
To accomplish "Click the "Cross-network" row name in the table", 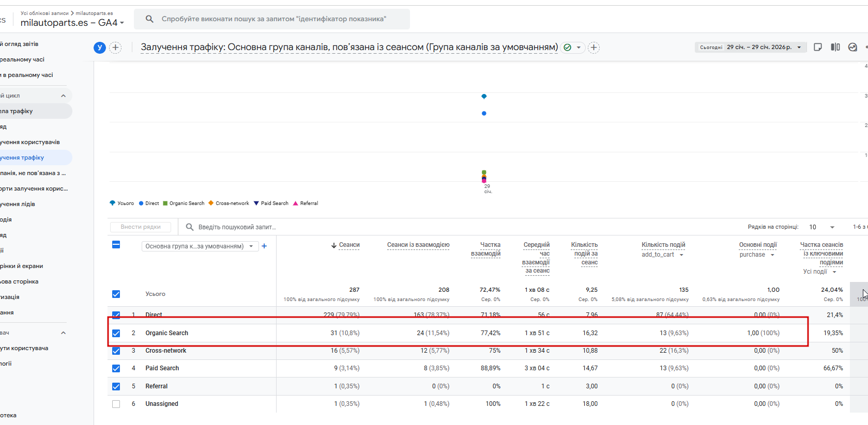I will click(x=166, y=351).
